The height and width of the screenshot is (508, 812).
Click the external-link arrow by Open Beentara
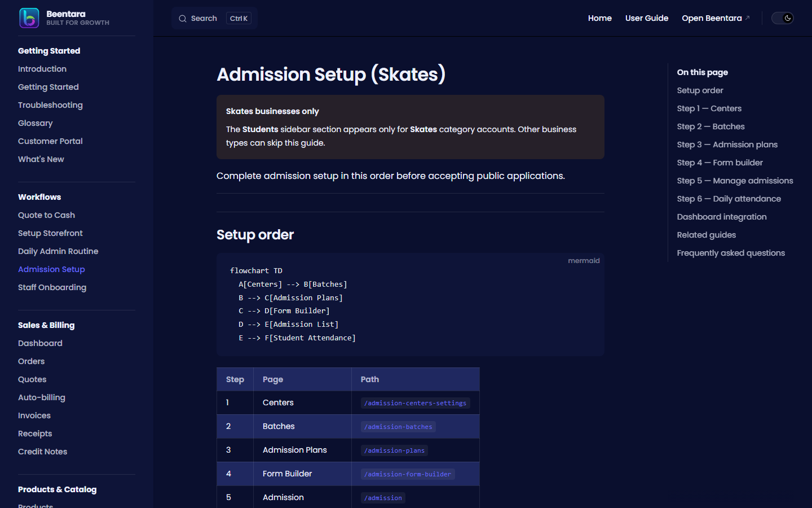[748, 18]
